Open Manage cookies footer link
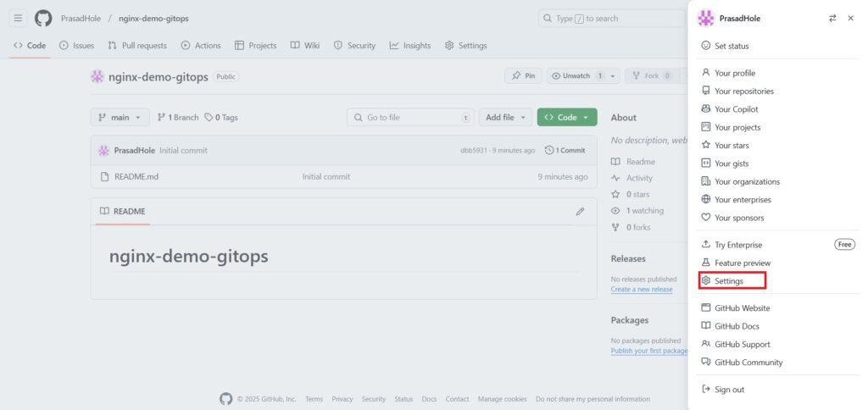 [x=502, y=399]
